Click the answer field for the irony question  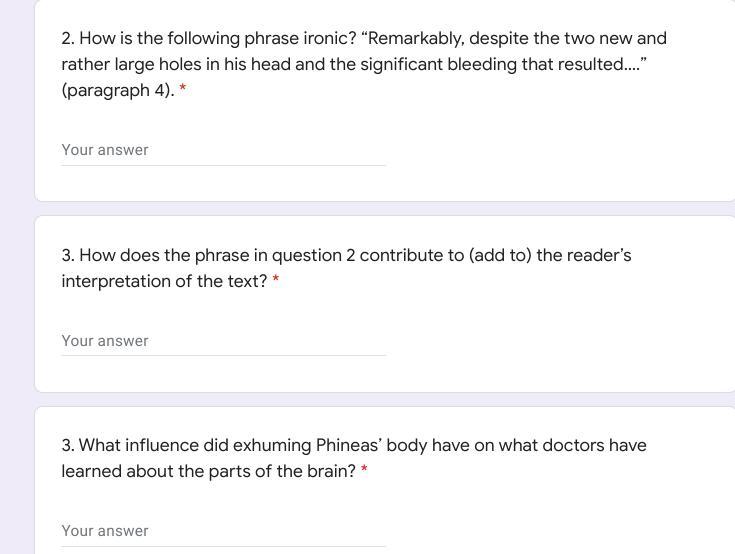pyautogui.click(x=223, y=150)
